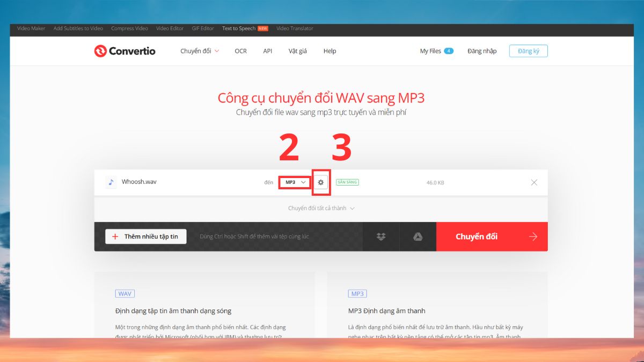Screen dimensions: 644x362
Task: Click the WAV format tag
Action: [125, 293]
